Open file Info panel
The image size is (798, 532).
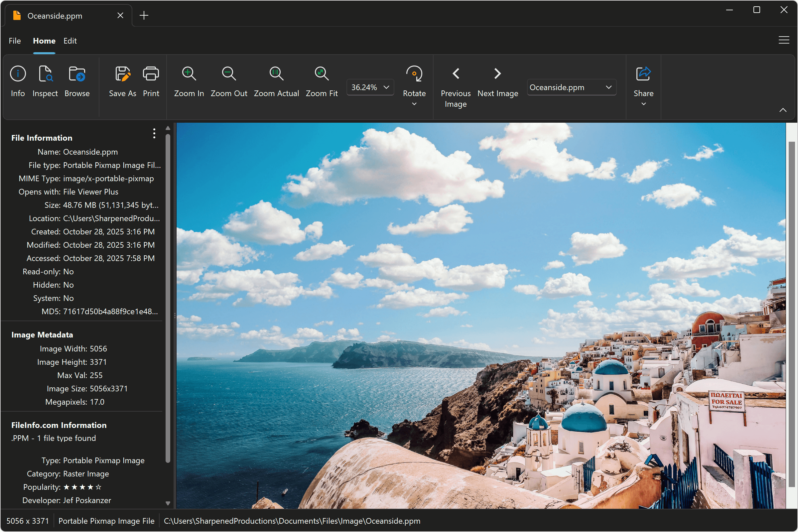point(17,81)
